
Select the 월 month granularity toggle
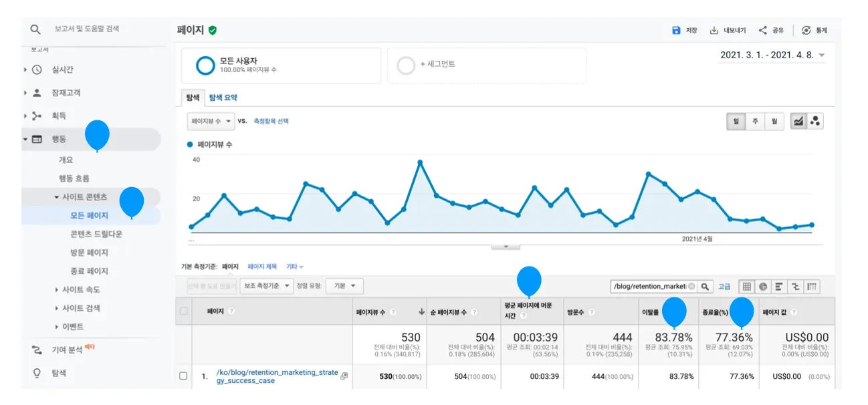click(x=774, y=121)
